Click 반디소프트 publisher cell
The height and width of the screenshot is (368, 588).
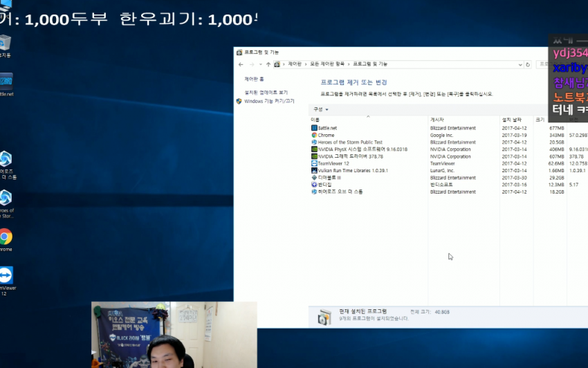pos(441,185)
